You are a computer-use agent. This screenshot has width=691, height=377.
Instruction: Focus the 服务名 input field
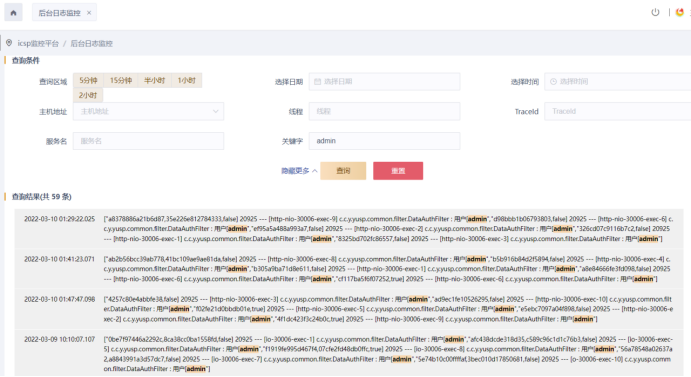149,141
